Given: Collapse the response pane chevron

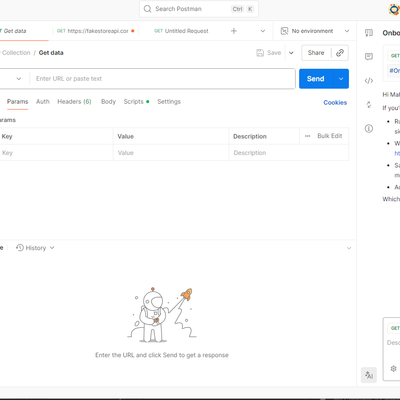Looking at the screenshot, I should pyautogui.click(x=349, y=248).
